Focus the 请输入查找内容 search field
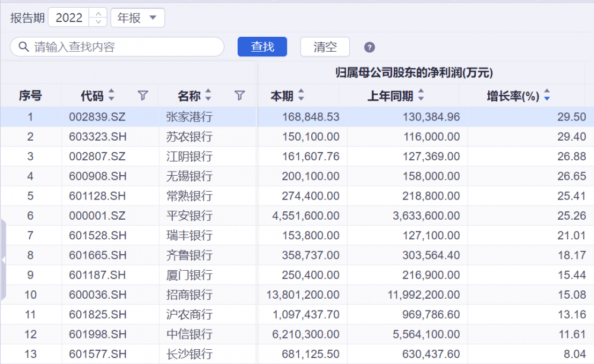The height and width of the screenshot is (364, 594). click(117, 46)
